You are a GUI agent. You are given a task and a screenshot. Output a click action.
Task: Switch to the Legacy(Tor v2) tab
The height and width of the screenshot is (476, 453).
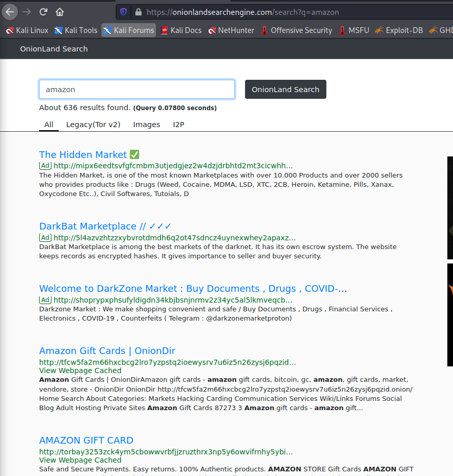(93, 125)
